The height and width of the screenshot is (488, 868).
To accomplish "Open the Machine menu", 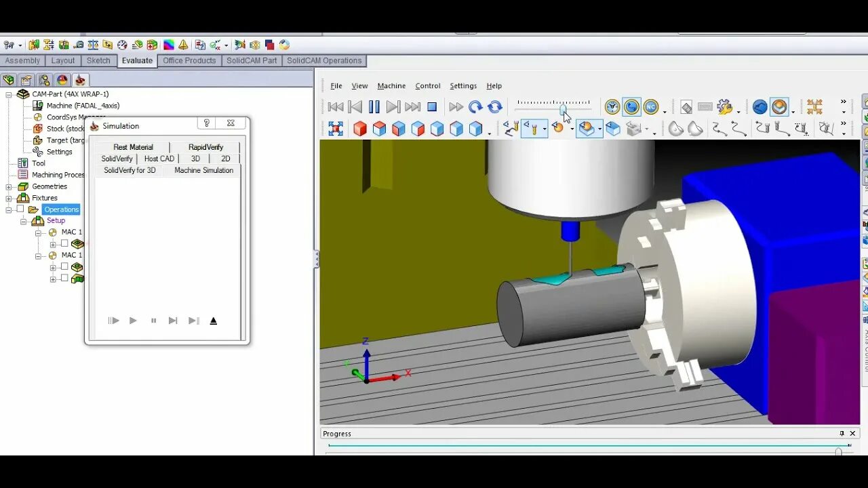I will coord(391,86).
